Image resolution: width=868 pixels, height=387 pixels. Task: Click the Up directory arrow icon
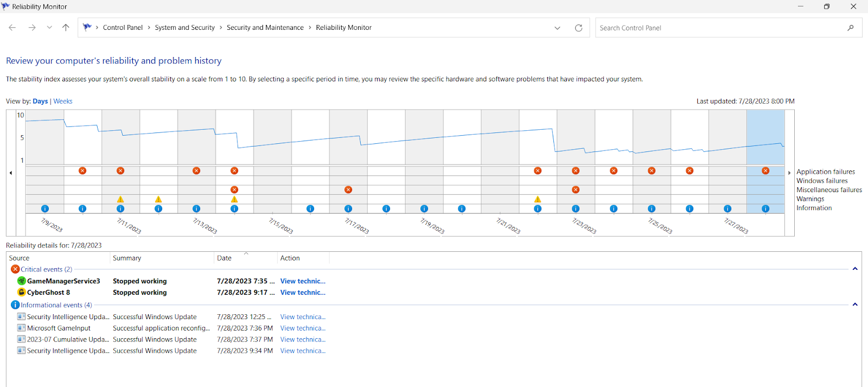(66, 28)
